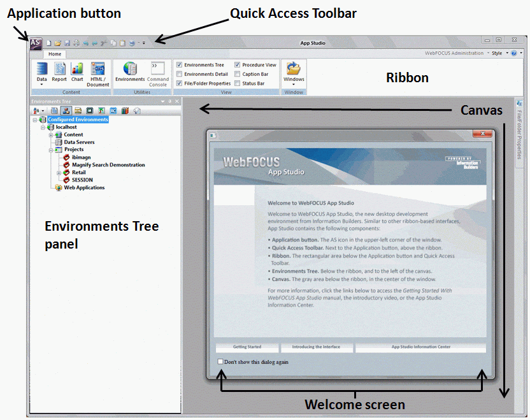Pin the Environments Tree panel with pushpin
This screenshot has width=530, height=420.
(170, 101)
